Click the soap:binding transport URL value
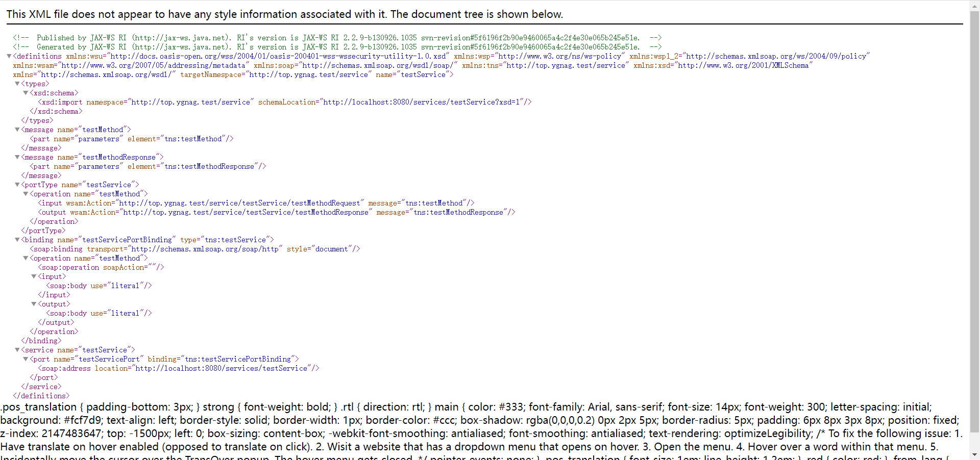980x460 pixels. click(x=205, y=249)
